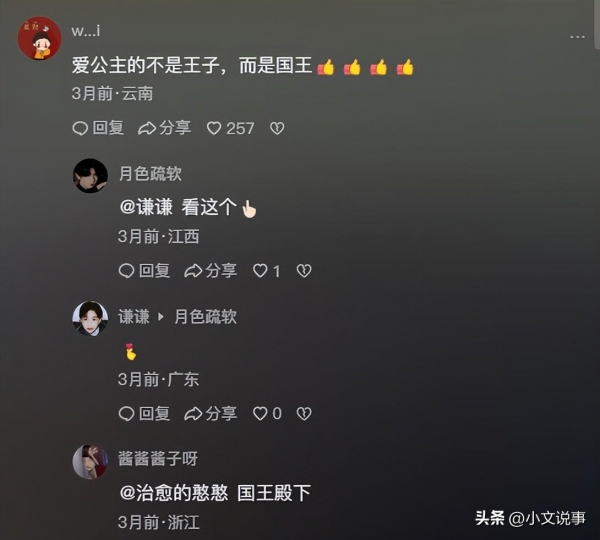600x540 pixels.
Task: Open w...i's red cartoon avatar
Action: point(39,38)
